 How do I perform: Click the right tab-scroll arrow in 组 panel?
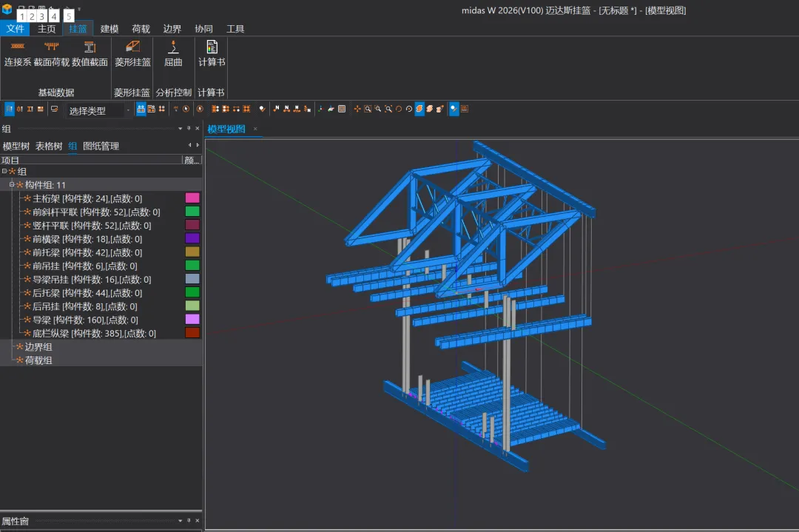pyautogui.click(x=198, y=145)
